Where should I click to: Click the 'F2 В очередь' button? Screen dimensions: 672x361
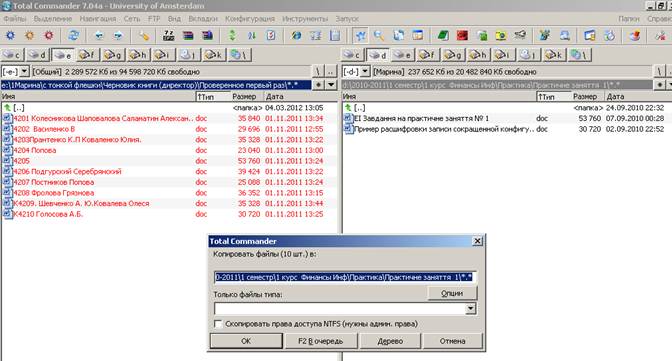point(321,341)
